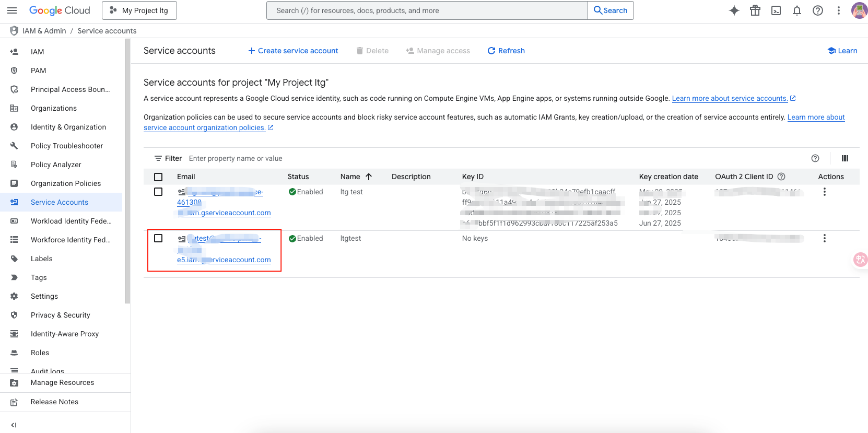Open actions menu for 'ltgtest' row

click(x=824, y=238)
